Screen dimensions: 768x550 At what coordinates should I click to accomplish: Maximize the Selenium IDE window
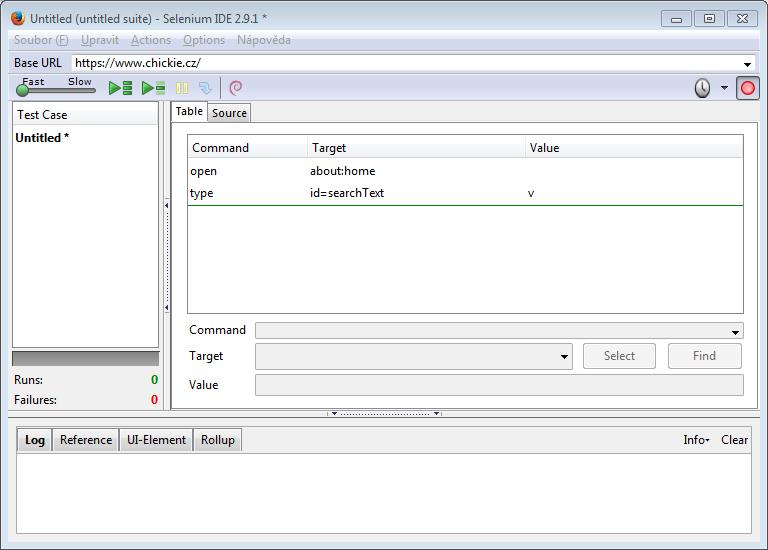pos(709,19)
